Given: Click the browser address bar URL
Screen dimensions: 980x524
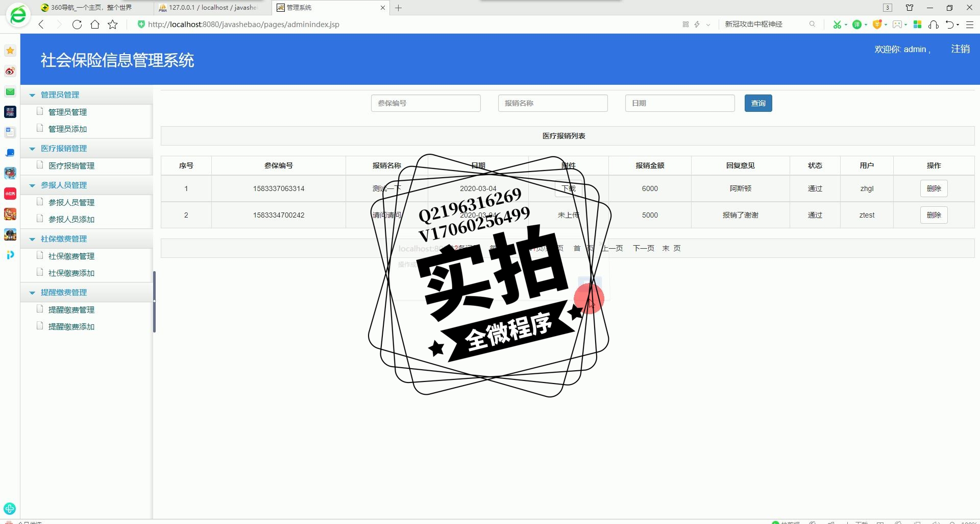Looking at the screenshot, I should [x=243, y=25].
